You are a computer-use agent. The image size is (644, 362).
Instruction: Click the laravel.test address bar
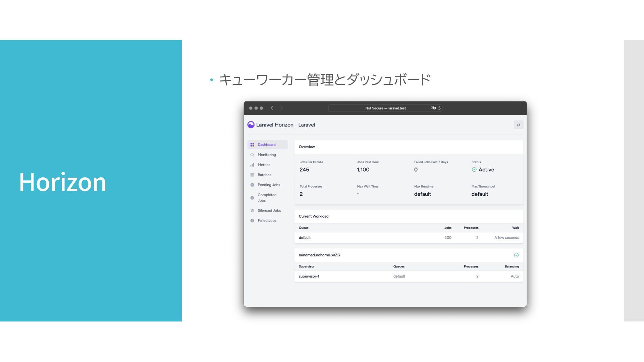[385, 108]
